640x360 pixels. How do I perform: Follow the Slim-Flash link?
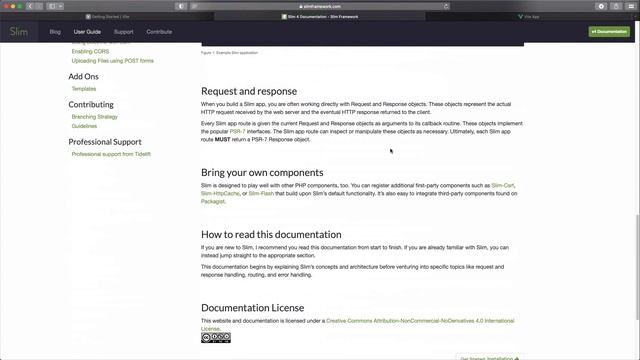pyautogui.click(x=261, y=193)
